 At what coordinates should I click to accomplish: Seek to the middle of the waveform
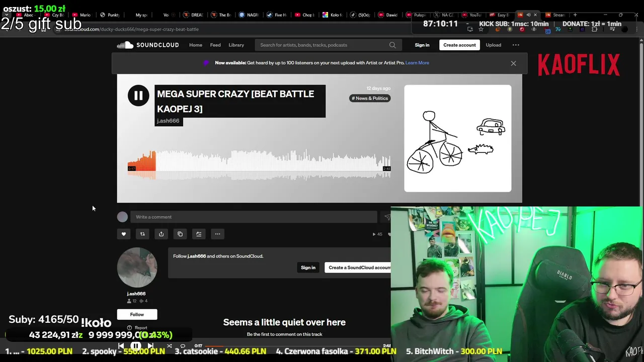tap(259, 164)
